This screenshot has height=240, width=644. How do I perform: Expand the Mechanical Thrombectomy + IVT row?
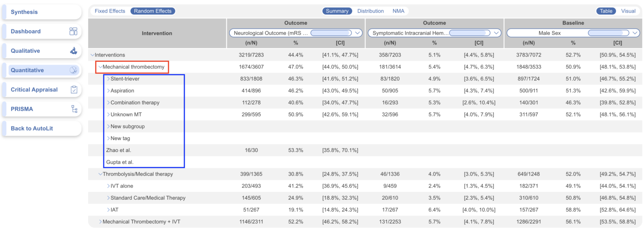coord(100,222)
